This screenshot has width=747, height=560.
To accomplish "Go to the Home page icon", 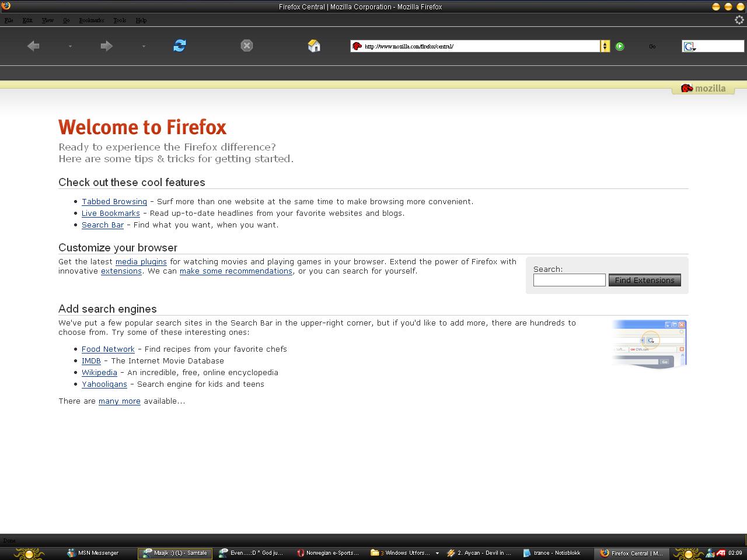I will click(314, 45).
